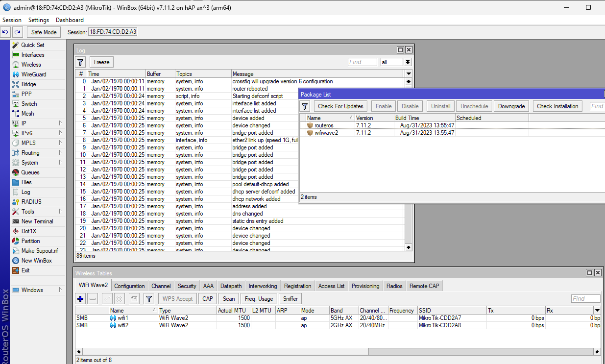Enable wifi1 using the checkmark icon
The height and width of the screenshot is (364, 605).
point(107,298)
